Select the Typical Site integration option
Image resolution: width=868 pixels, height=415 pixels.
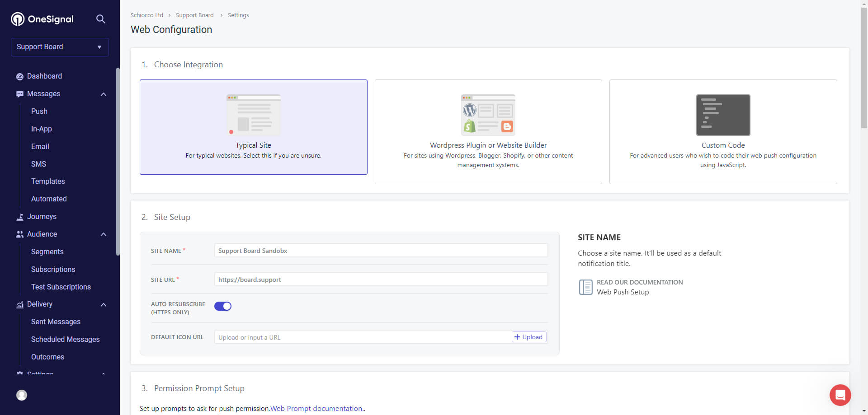pos(253,127)
